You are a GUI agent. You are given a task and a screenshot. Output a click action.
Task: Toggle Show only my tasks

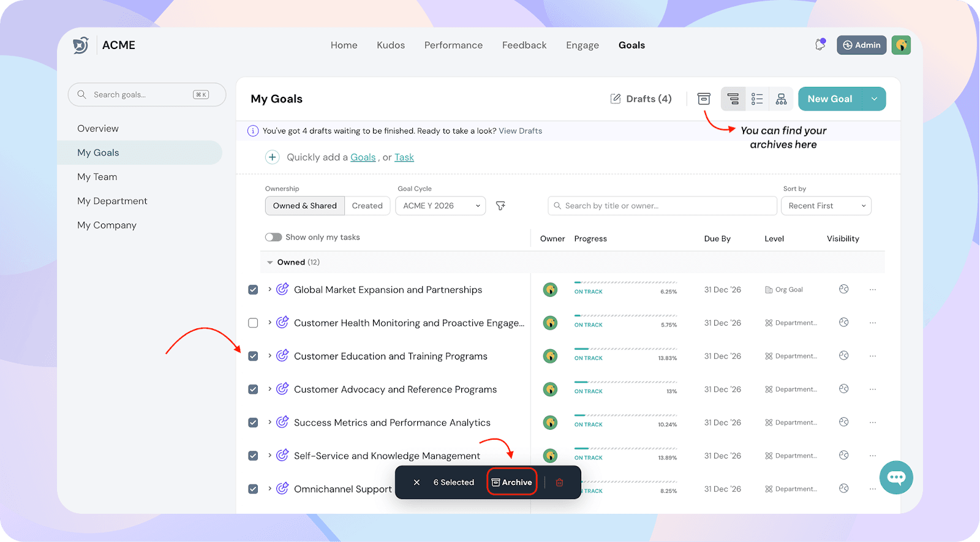point(273,238)
